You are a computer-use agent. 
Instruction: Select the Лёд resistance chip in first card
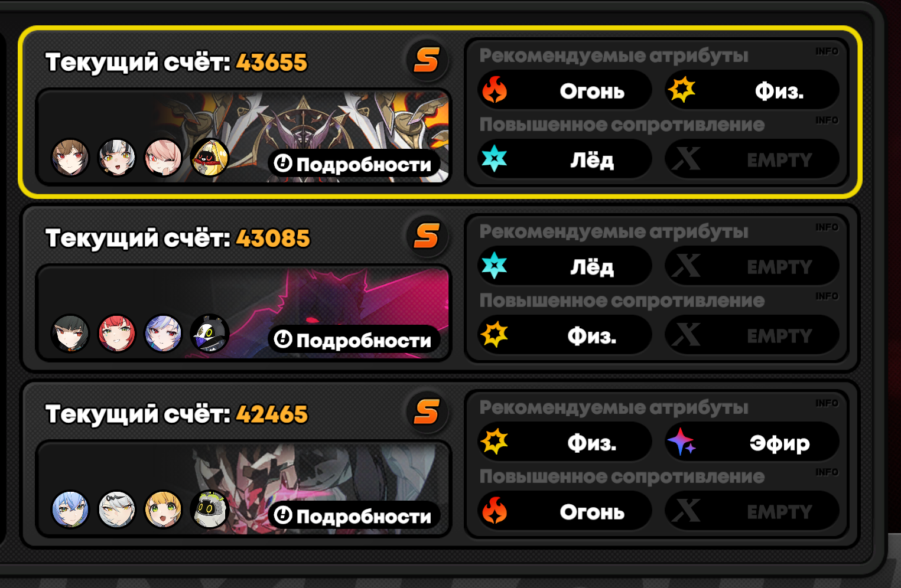tap(565, 159)
